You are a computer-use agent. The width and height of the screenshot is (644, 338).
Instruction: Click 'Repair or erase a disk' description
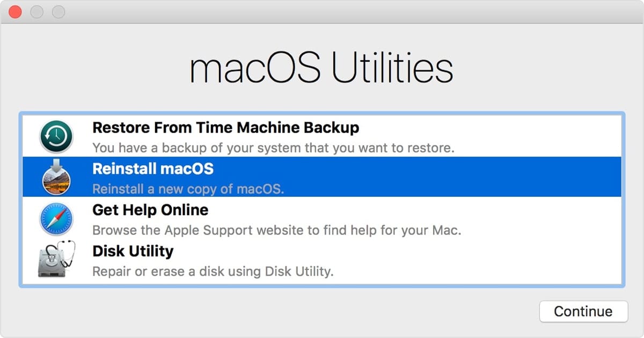[213, 271]
